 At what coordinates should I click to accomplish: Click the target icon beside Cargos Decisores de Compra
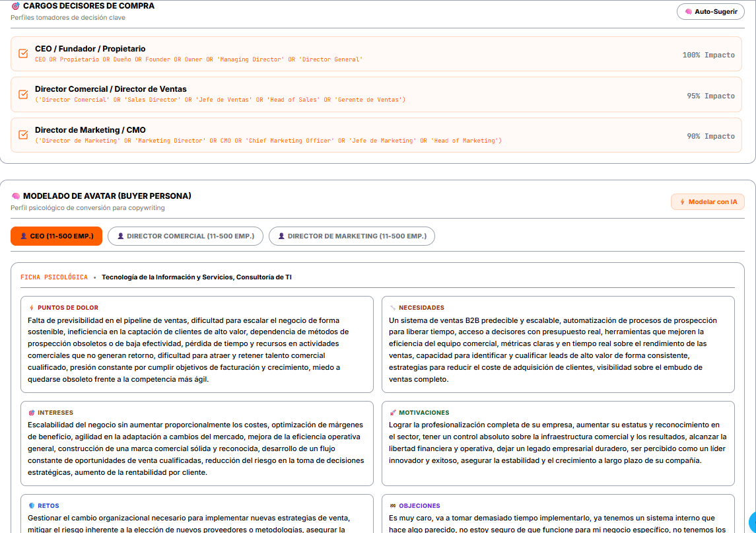click(x=15, y=6)
